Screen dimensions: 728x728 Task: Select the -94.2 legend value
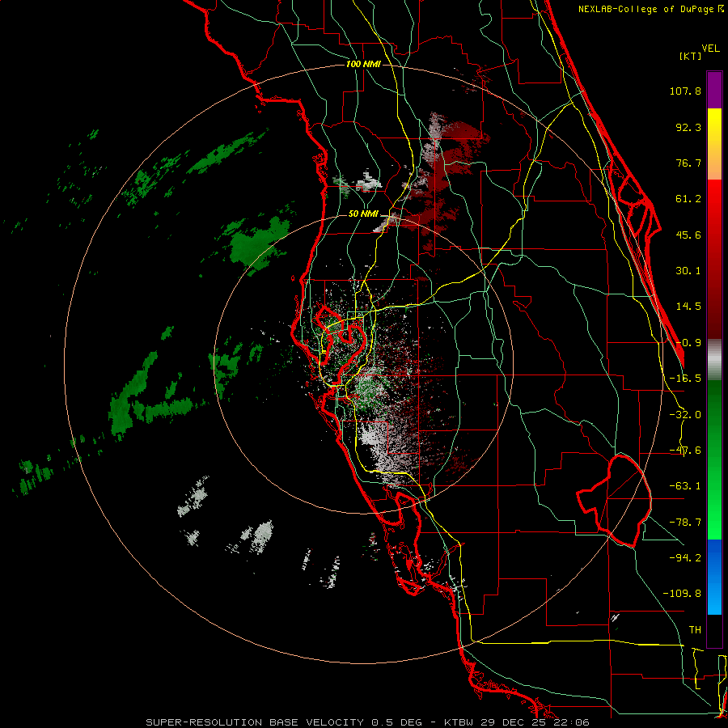[x=685, y=557]
